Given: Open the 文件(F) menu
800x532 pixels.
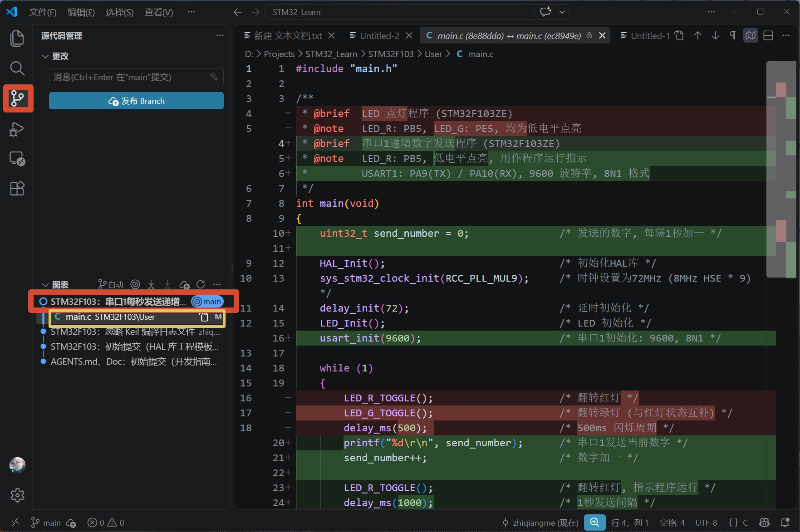Looking at the screenshot, I should click(x=43, y=12).
